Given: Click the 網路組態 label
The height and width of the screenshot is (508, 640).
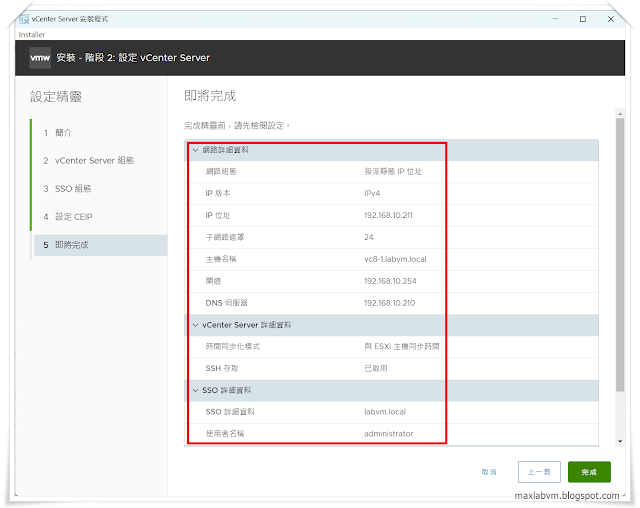Looking at the screenshot, I should click(x=221, y=172).
